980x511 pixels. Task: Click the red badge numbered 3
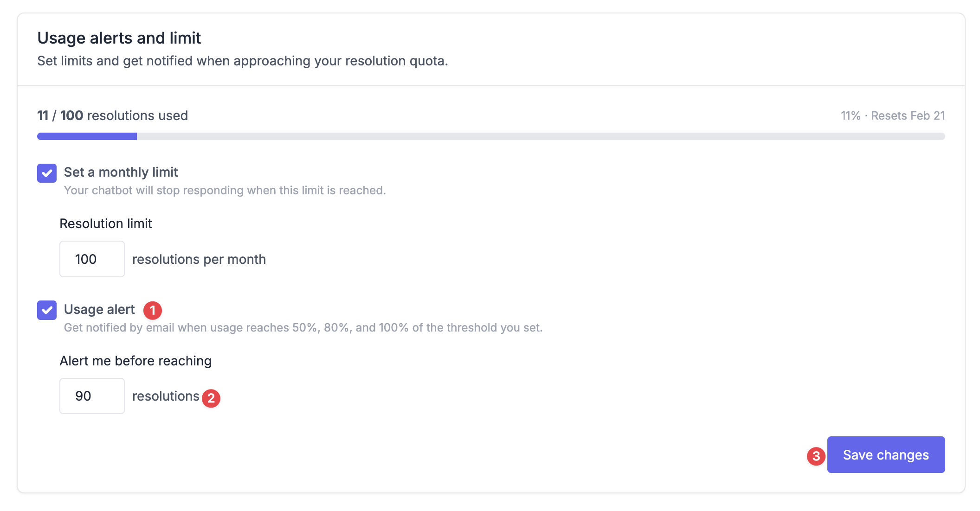click(x=816, y=456)
